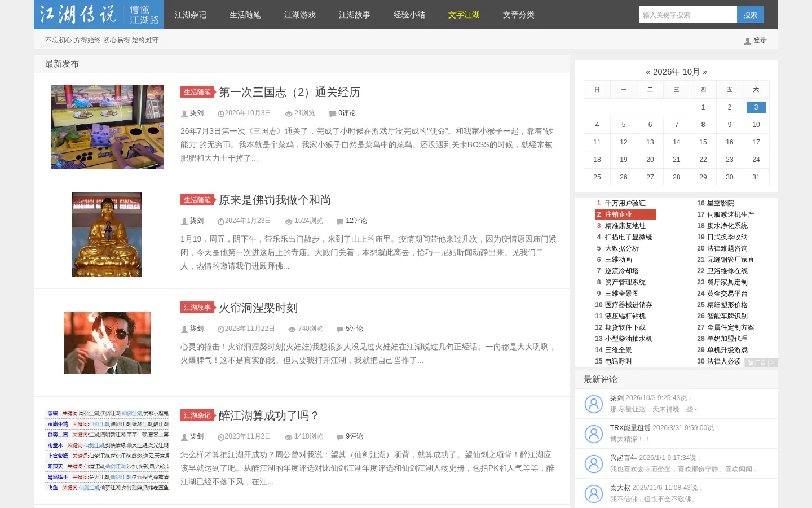The height and width of the screenshot is (508, 812).
Task: Go to previous month with « arrow
Action: [x=648, y=72]
